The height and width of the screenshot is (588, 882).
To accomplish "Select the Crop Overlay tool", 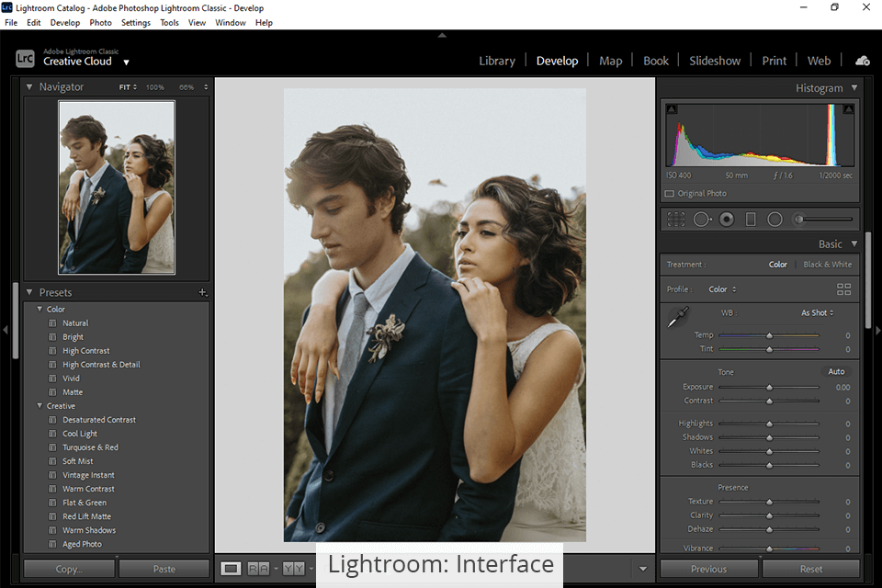I will (676, 220).
